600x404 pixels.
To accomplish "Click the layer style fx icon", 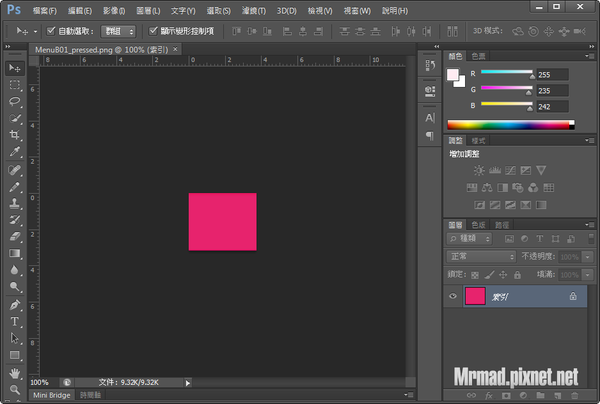I will (x=489, y=396).
